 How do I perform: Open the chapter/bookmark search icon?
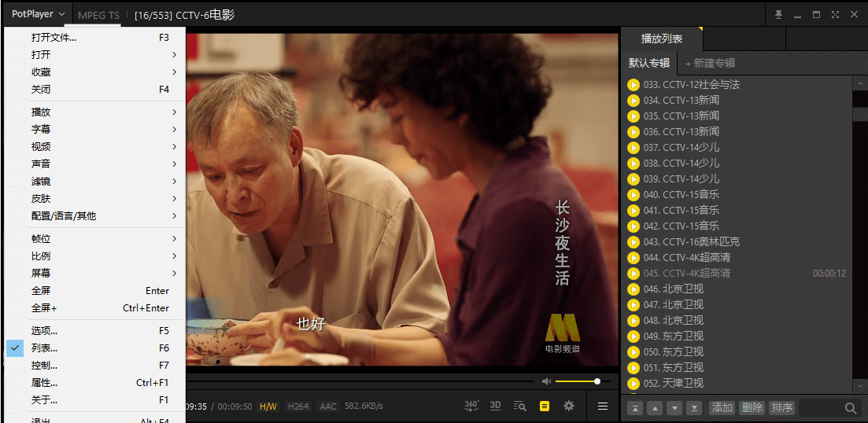[x=519, y=406]
